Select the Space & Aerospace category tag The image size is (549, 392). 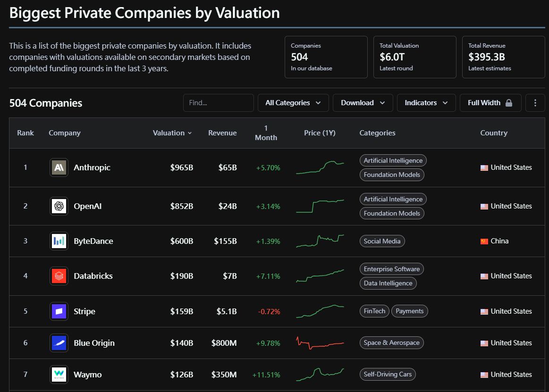[x=391, y=343]
